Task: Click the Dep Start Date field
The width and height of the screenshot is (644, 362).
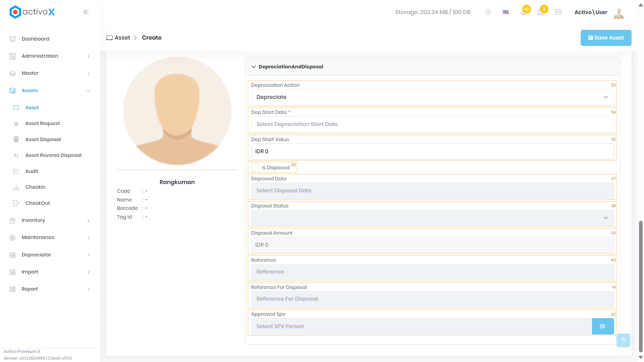Action: click(x=432, y=124)
